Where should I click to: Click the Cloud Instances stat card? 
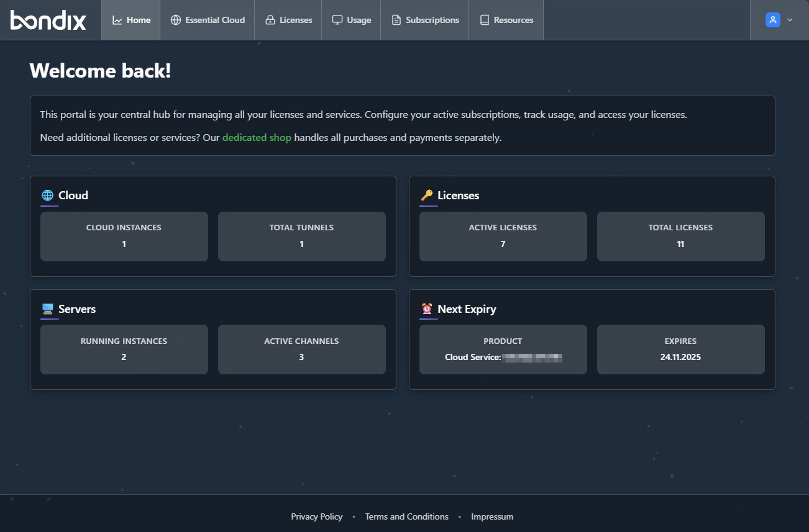pos(124,236)
